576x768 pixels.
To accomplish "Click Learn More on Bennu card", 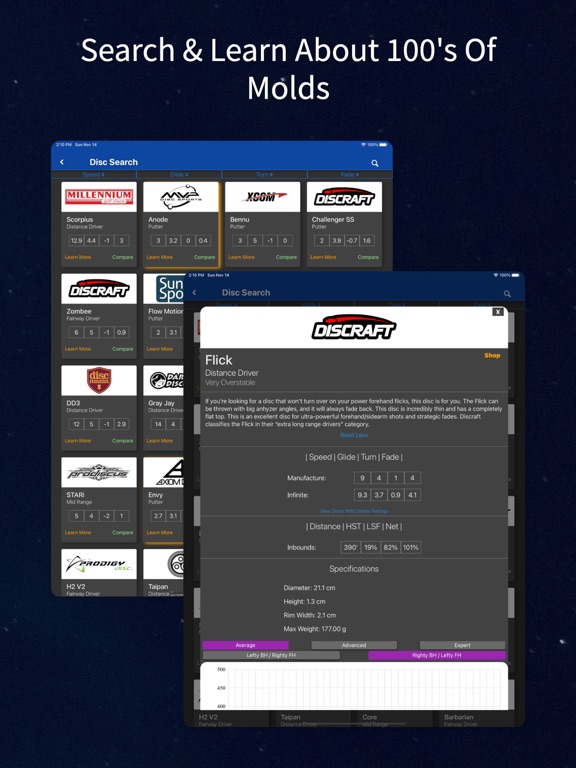I will click(x=241, y=257).
